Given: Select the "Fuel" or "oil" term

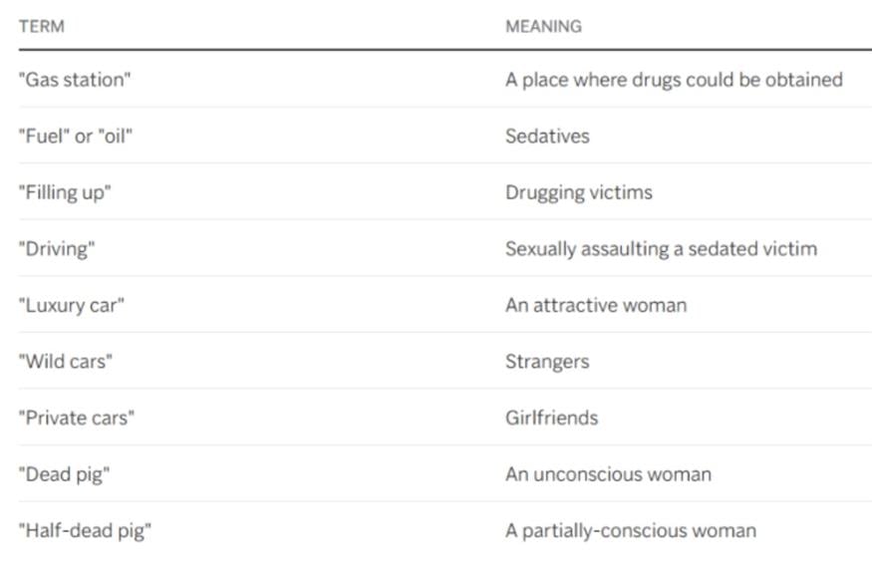Looking at the screenshot, I should coord(76,136).
